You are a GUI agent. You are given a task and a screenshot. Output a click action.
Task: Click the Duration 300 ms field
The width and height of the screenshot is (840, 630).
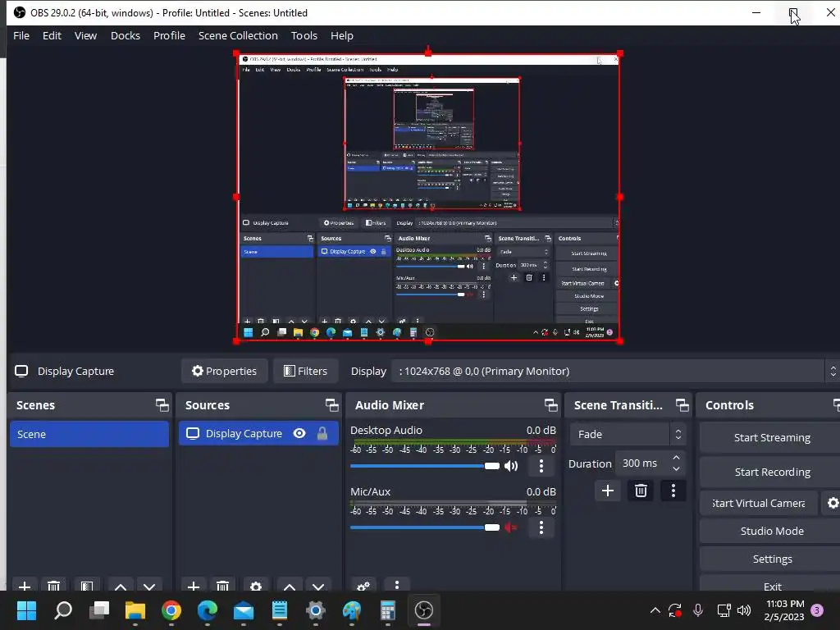pyautogui.click(x=641, y=463)
